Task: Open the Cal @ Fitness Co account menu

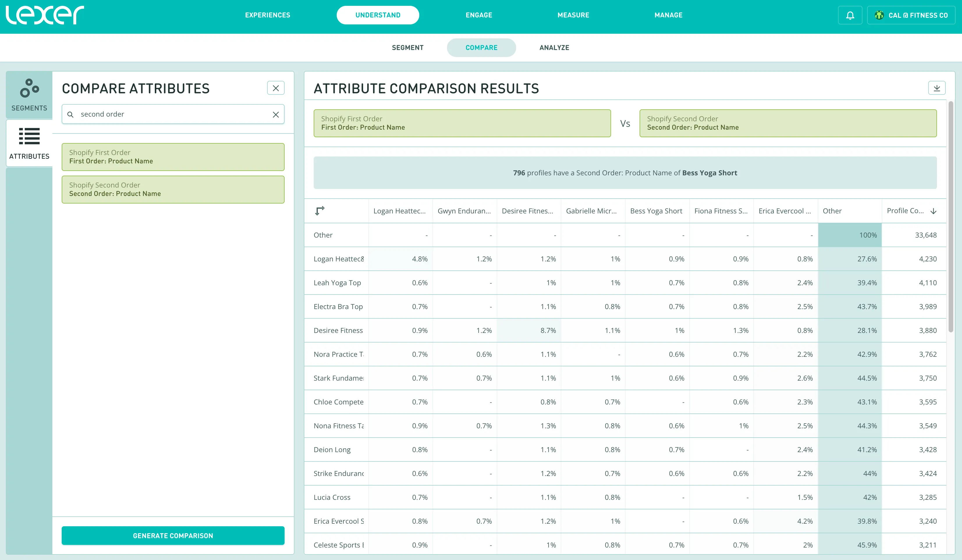Action: [911, 15]
